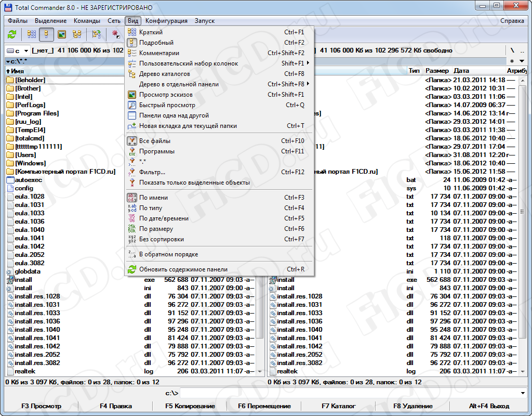532x416 pixels.
Task: Click right panel Дата column header
Action: pyautogui.click(x=478, y=71)
